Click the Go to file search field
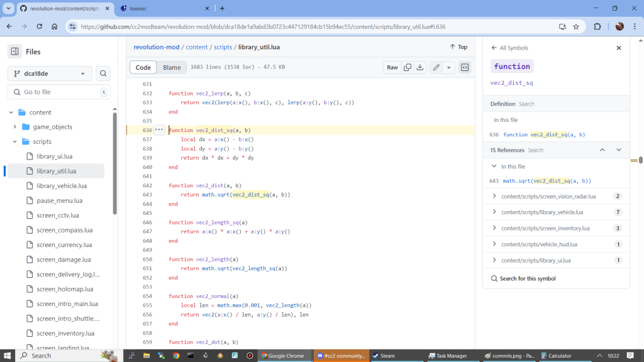 [x=60, y=92]
